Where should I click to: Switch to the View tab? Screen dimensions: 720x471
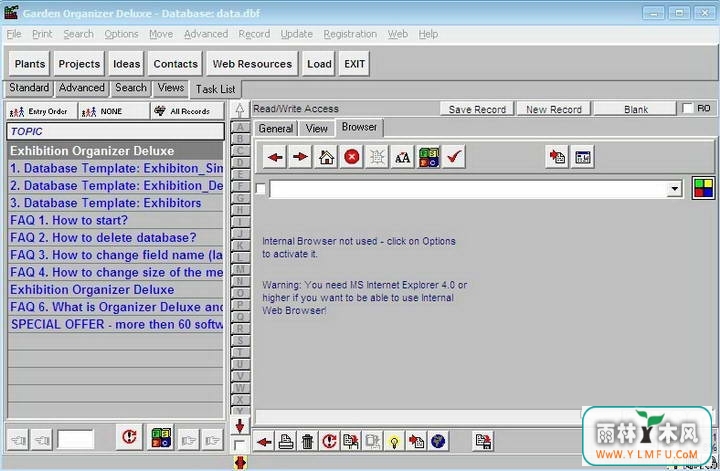click(317, 129)
